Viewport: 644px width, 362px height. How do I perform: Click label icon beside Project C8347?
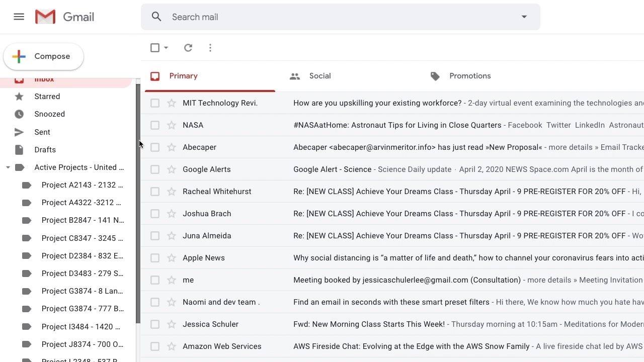[27, 238]
